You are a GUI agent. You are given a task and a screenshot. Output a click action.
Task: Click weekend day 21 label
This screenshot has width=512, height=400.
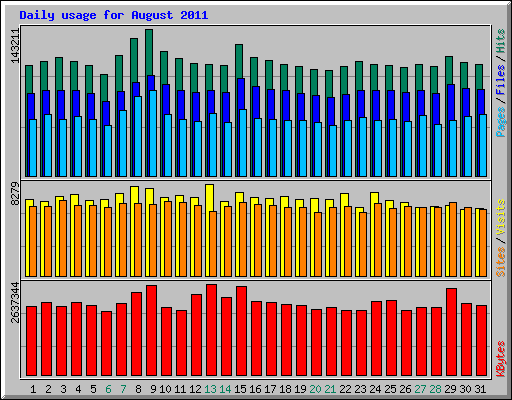click(330, 389)
